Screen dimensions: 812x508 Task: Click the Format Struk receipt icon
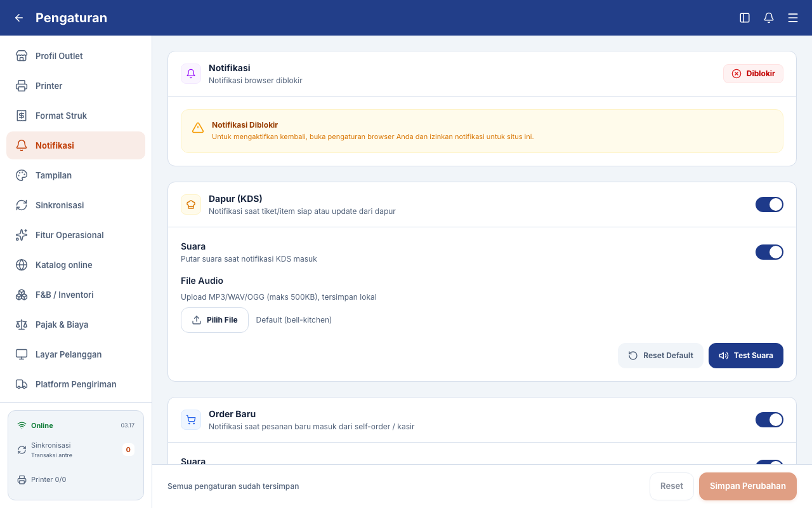click(22, 116)
